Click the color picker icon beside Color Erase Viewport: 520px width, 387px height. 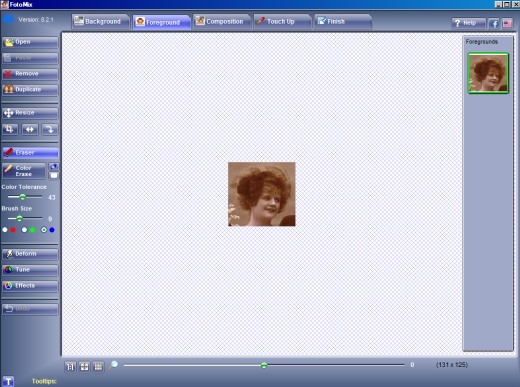[x=54, y=167]
